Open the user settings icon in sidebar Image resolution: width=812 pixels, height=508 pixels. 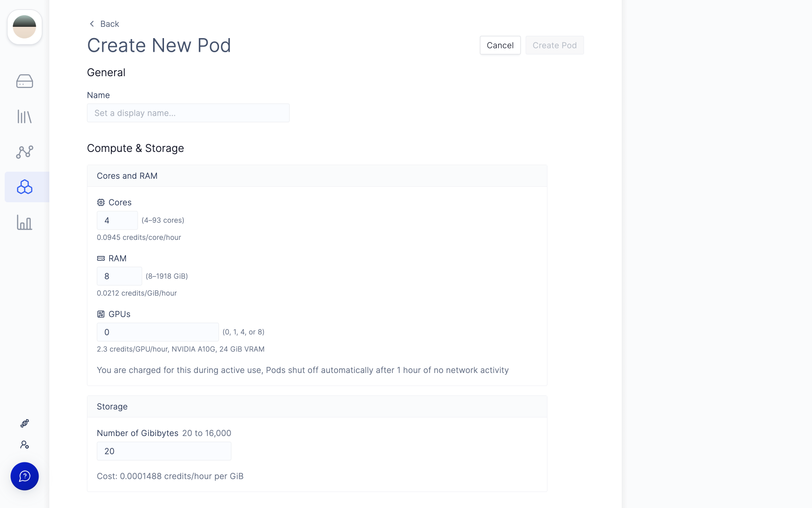[x=25, y=444]
